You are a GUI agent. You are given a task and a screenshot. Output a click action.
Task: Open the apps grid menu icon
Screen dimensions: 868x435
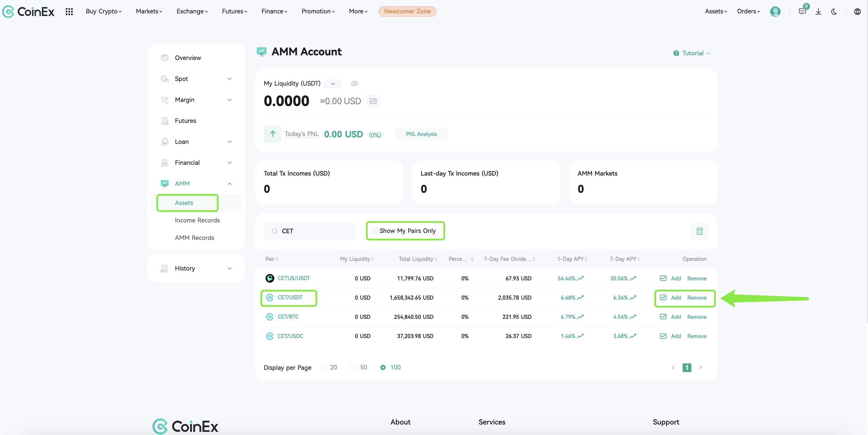pyautogui.click(x=69, y=11)
